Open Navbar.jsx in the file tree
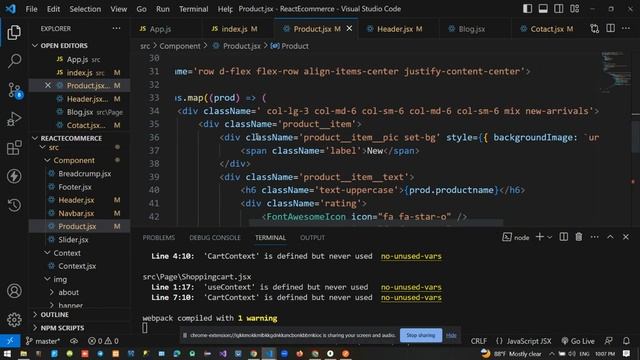This screenshot has height=360, width=640. (x=76, y=213)
